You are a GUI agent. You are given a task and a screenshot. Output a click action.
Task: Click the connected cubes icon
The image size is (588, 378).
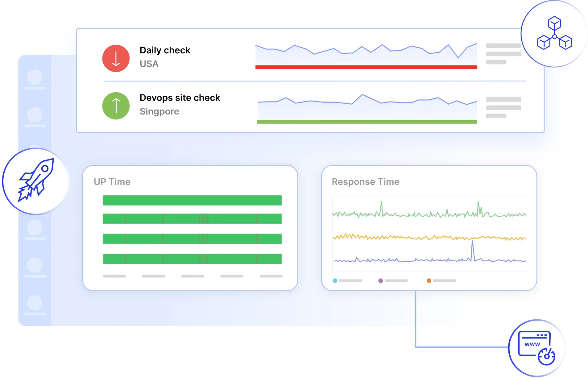pyautogui.click(x=554, y=33)
